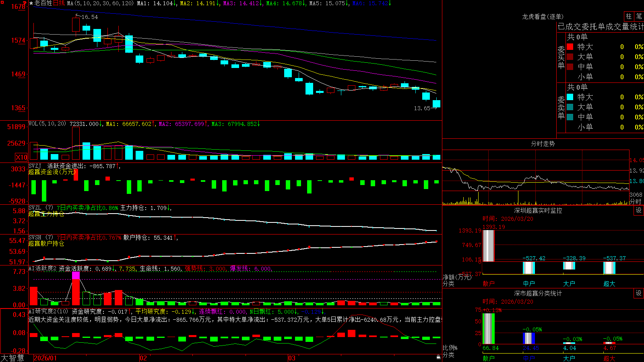Click the 超赢散户持仓 label
Screen dimensions: 644x362
click(x=46, y=243)
